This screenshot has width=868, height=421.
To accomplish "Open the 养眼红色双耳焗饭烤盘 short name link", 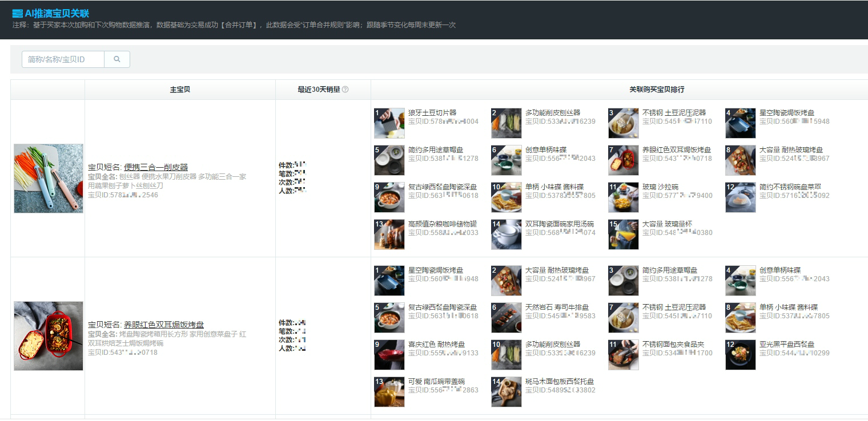I will click(164, 325).
